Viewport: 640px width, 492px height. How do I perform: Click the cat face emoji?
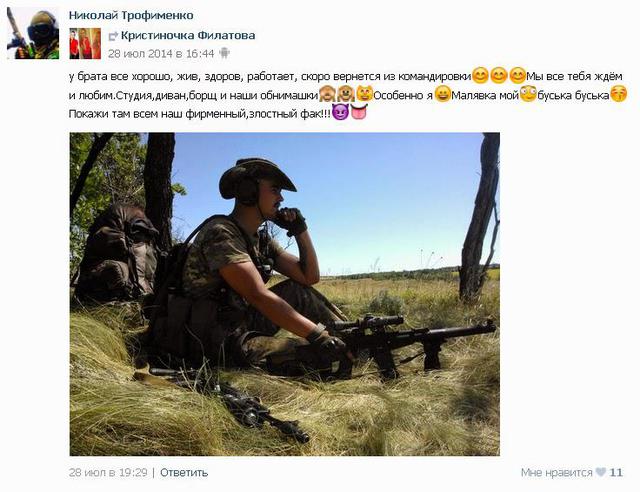[364, 94]
